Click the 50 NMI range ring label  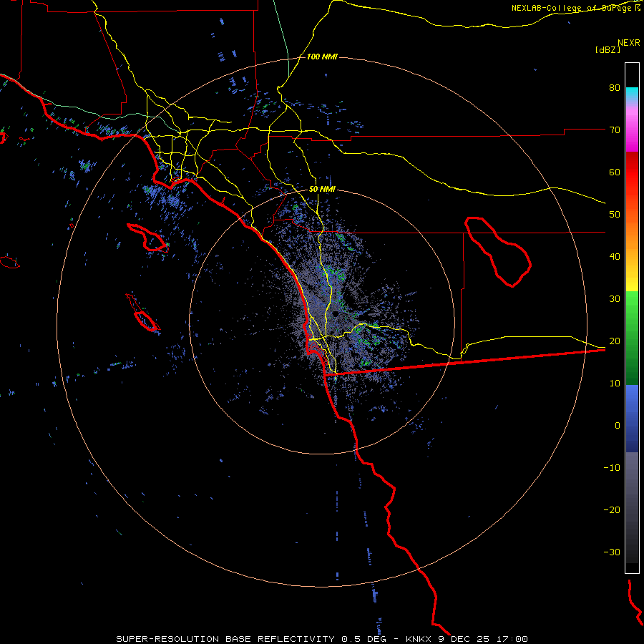click(x=322, y=190)
